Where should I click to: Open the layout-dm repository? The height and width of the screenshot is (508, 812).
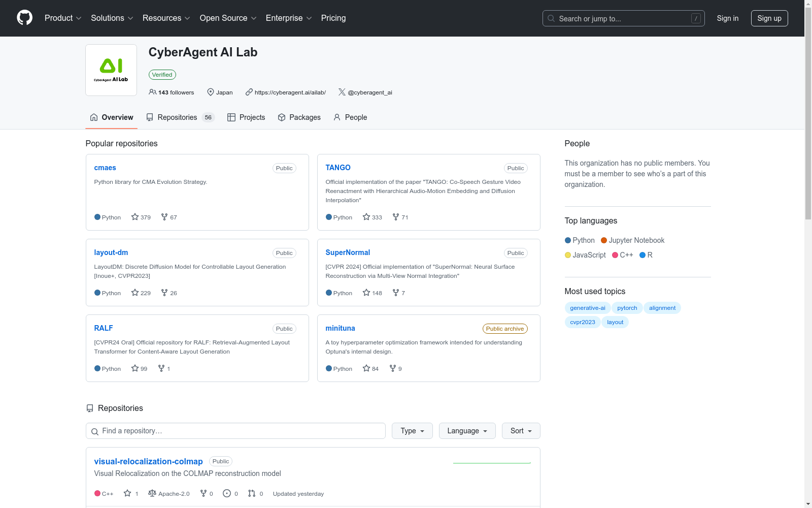111,252
